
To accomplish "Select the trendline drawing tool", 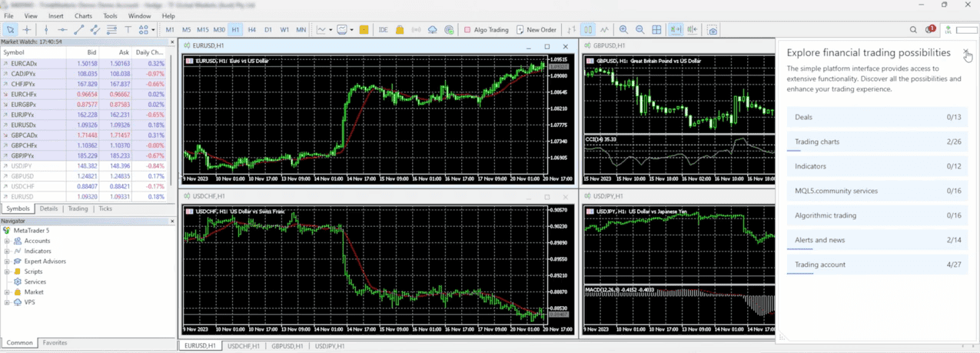I will (78, 30).
